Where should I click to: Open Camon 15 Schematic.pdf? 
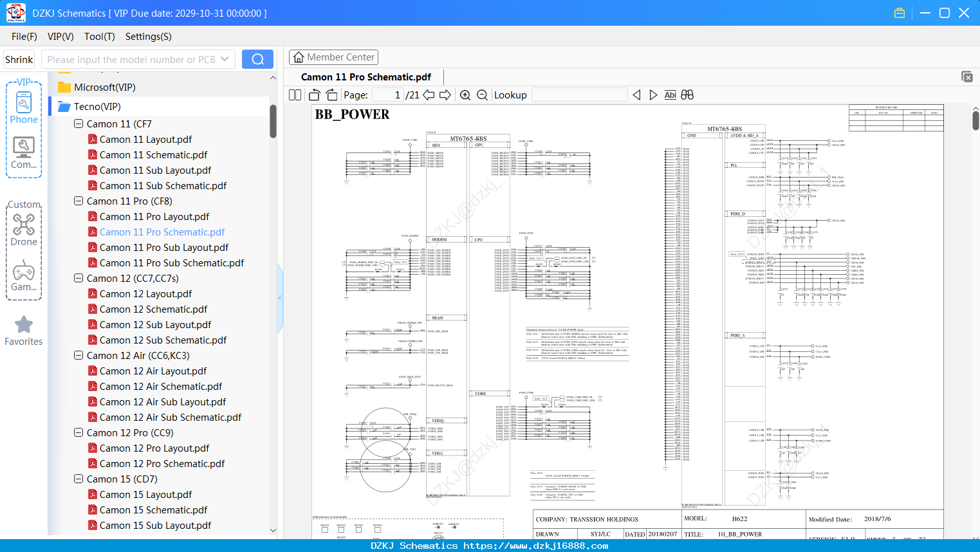pyautogui.click(x=153, y=510)
